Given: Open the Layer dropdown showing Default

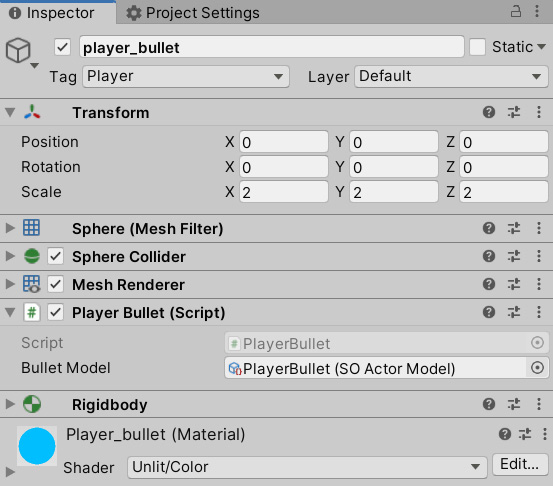Looking at the screenshot, I should pos(451,77).
